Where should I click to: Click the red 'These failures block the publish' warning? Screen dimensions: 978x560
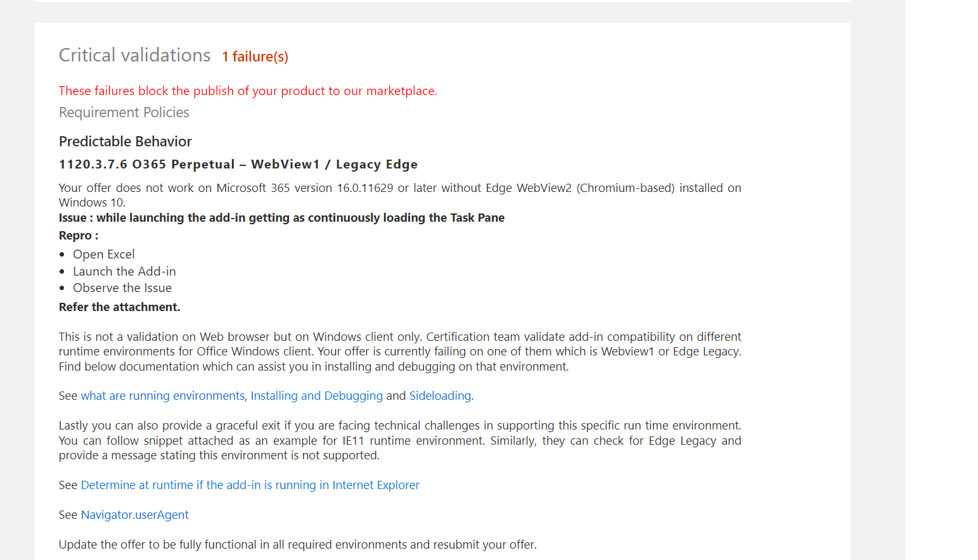click(248, 91)
